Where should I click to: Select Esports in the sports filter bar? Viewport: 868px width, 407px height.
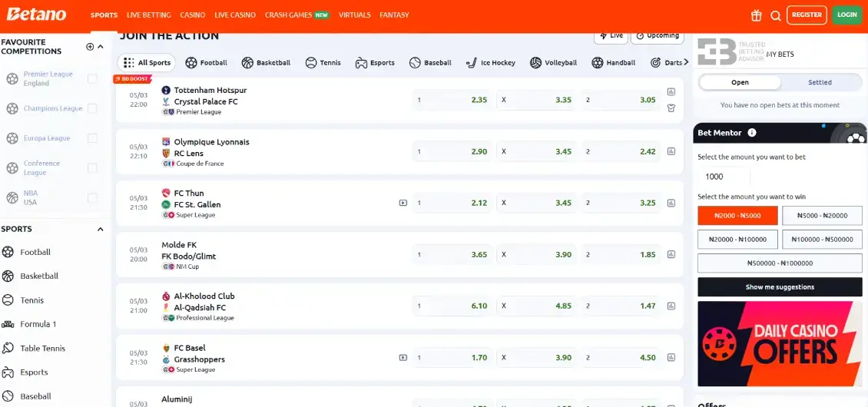376,62
